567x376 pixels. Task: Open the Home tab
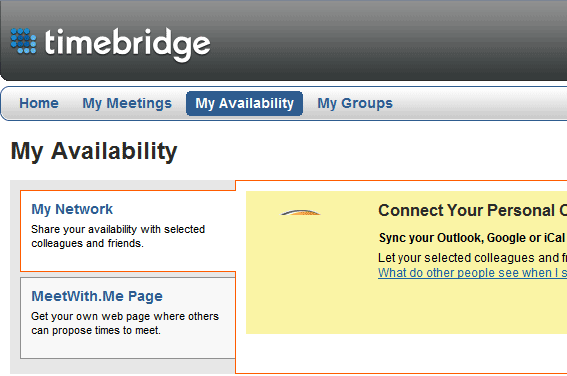coord(39,103)
